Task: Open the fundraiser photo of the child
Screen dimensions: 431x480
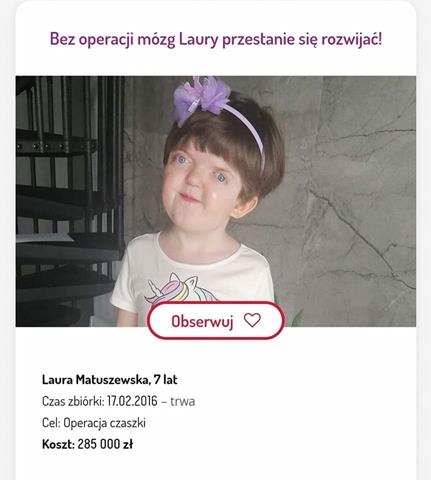Action: (x=216, y=201)
